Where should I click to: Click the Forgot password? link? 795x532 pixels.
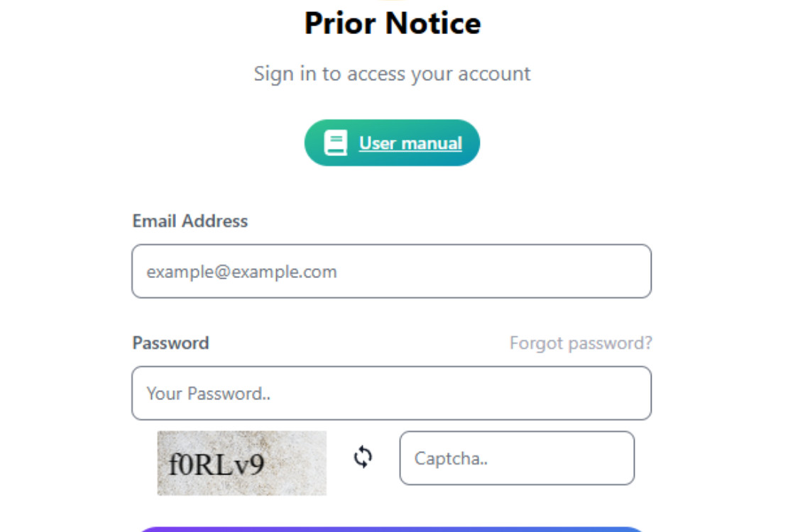pos(581,343)
